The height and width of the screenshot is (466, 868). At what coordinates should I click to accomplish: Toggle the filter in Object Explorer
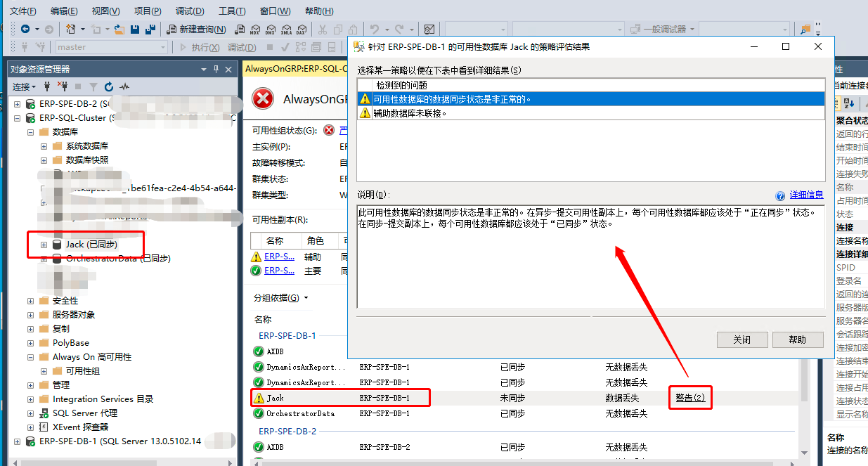click(x=93, y=86)
